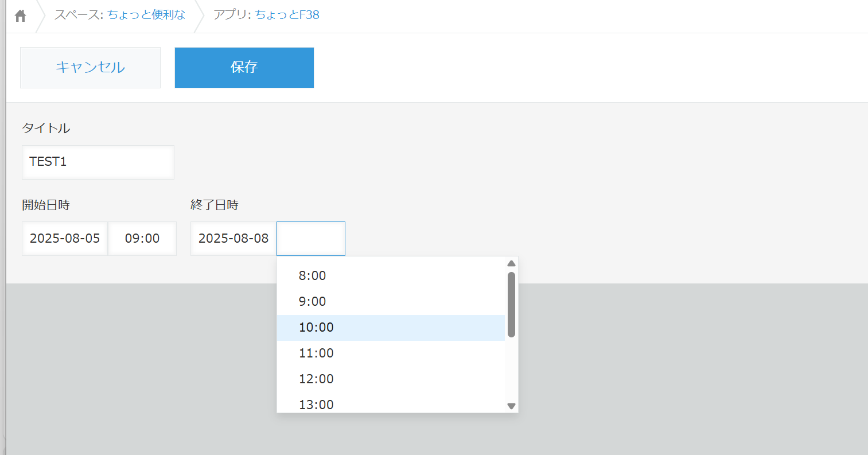Open the ちょっとF38 app link
The height and width of the screenshot is (455, 868).
tap(287, 15)
